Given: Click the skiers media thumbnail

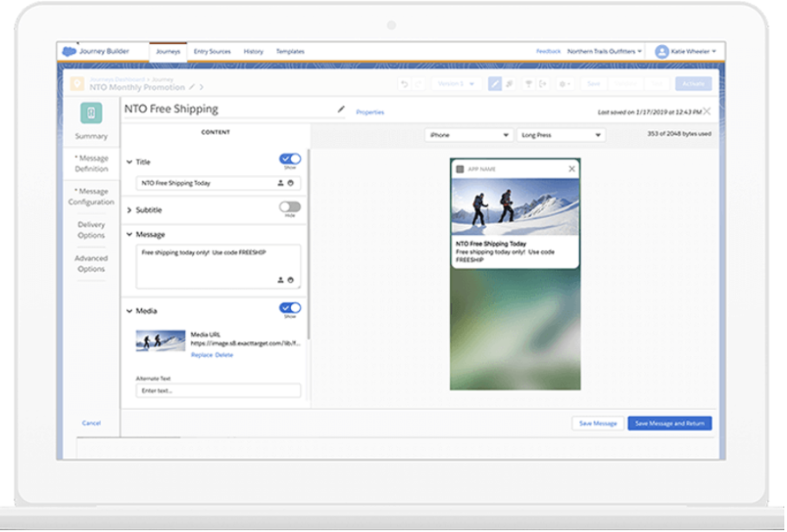Looking at the screenshot, I should point(161,340).
